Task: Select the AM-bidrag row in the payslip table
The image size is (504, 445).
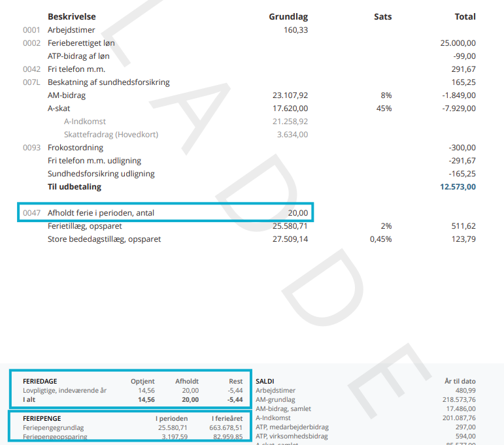Action: tap(67, 95)
